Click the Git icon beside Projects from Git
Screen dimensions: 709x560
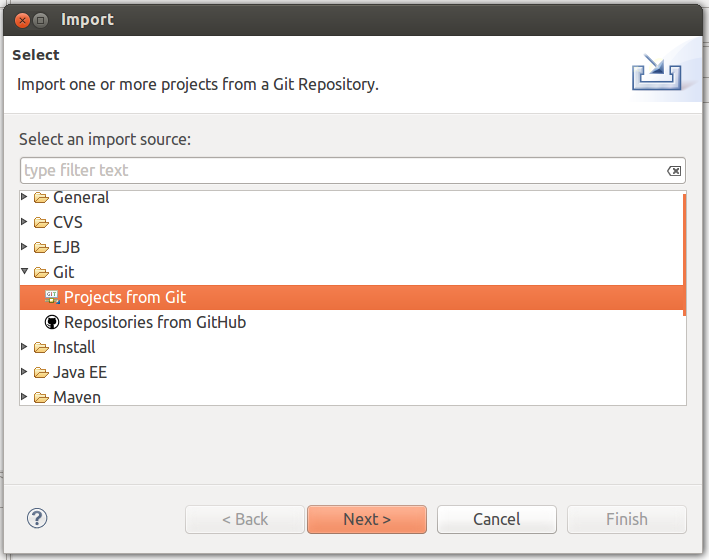(x=52, y=297)
